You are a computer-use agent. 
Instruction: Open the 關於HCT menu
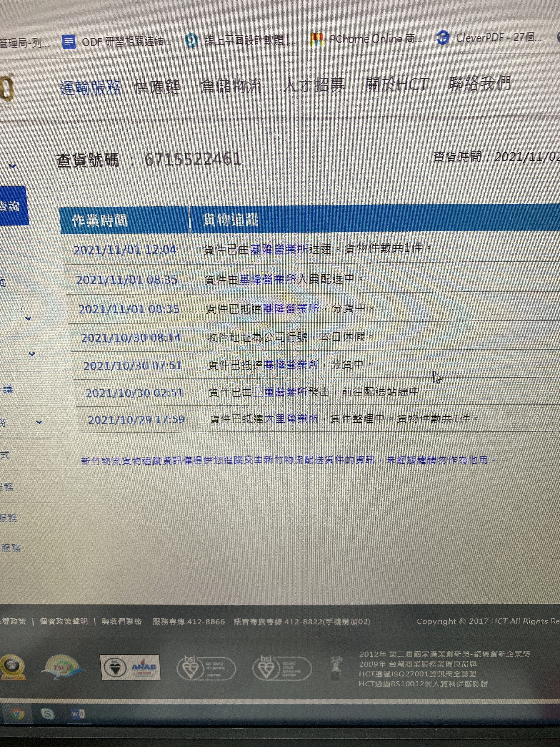point(397,84)
